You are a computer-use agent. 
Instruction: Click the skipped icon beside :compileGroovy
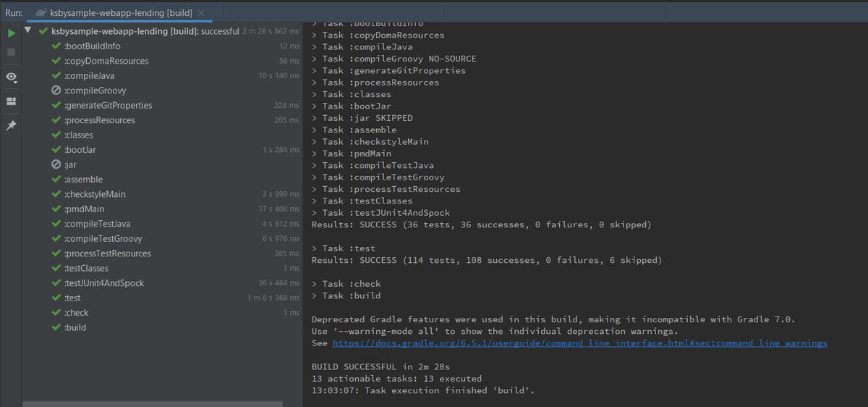pyautogui.click(x=56, y=91)
